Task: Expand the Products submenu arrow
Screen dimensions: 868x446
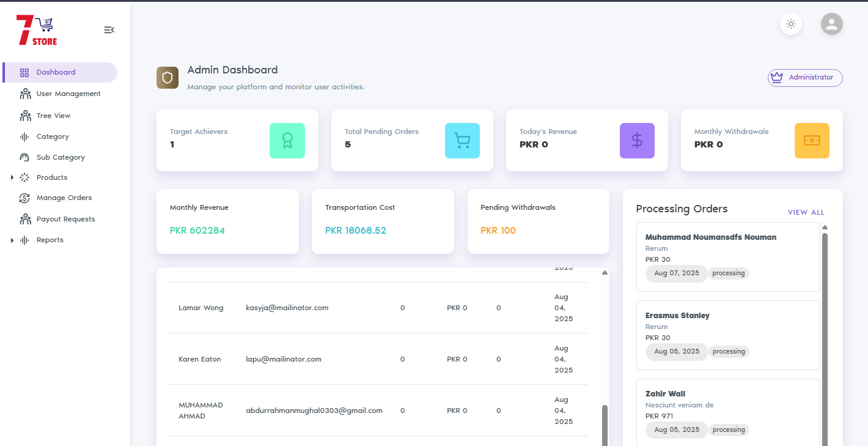Action: coord(12,177)
